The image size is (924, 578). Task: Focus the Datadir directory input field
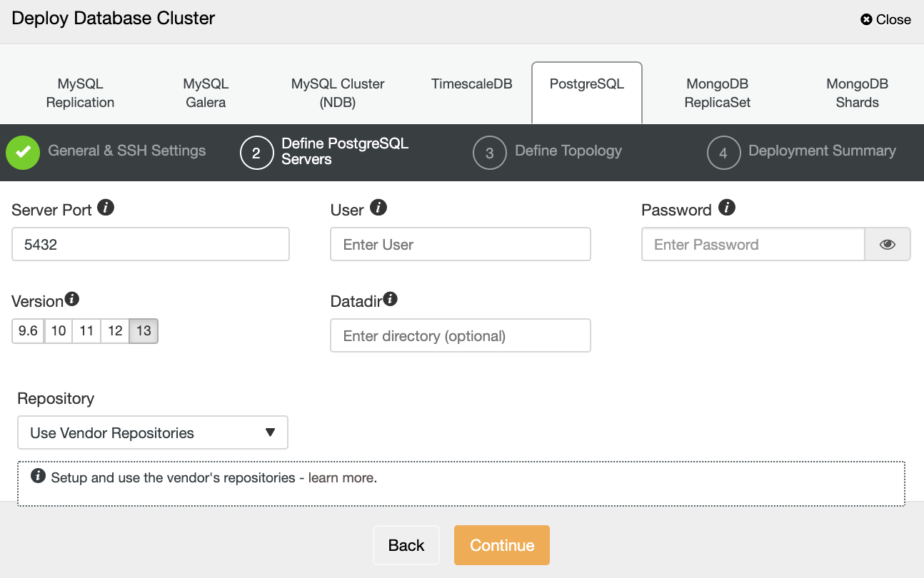461,335
